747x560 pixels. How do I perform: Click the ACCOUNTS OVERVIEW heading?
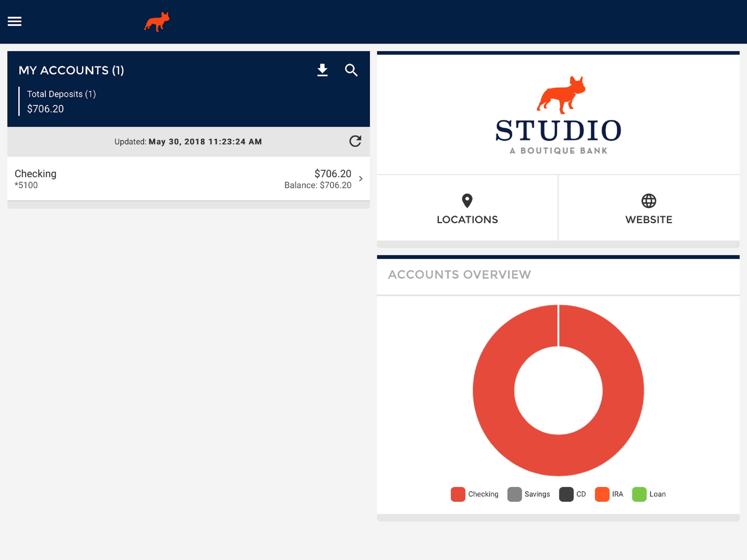[460, 275]
